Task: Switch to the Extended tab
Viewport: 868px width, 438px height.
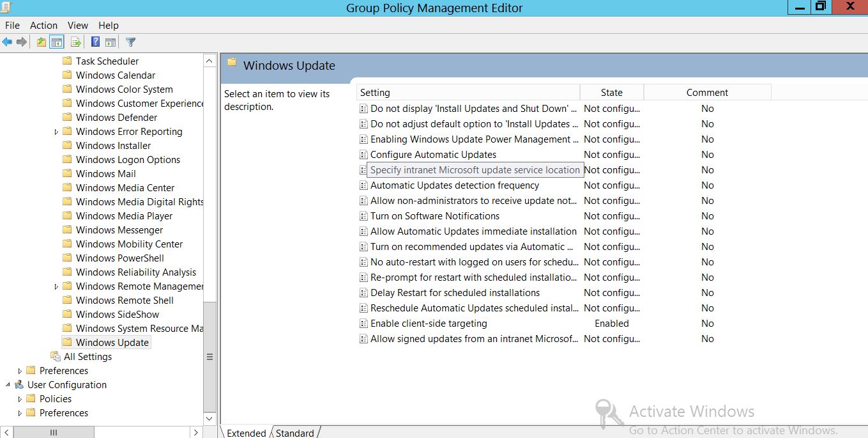Action: click(246, 433)
